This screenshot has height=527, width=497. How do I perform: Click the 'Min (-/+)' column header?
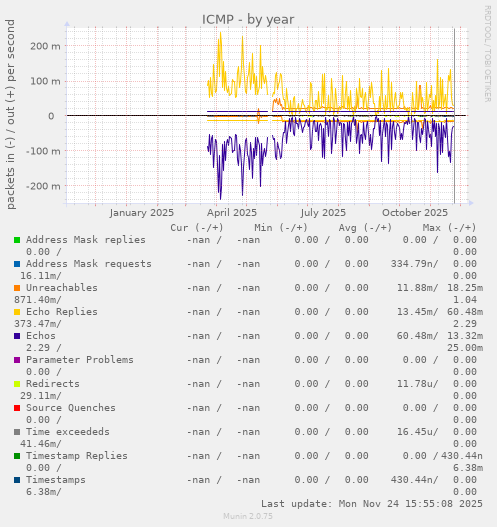pyautogui.click(x=281, y=228)
